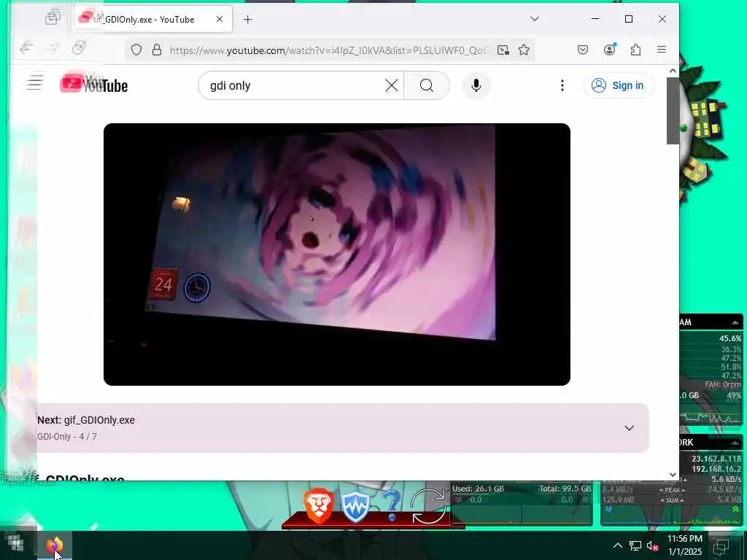Image resolution: width=747 pixels, height=560 pixels.
Task: Click the muted volume tray icon
Action: [x=652, y=545]
